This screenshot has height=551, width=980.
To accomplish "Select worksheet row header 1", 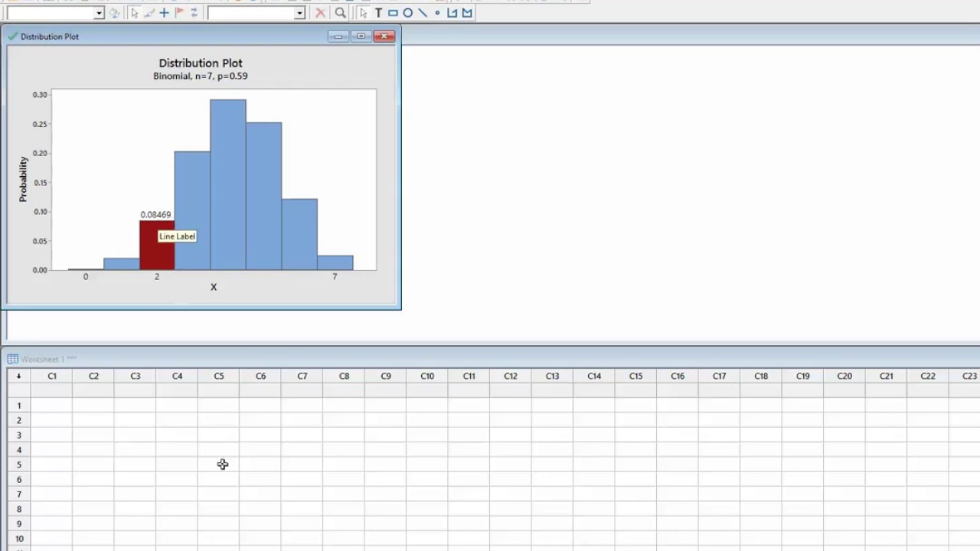I will [x=19, y=406].
